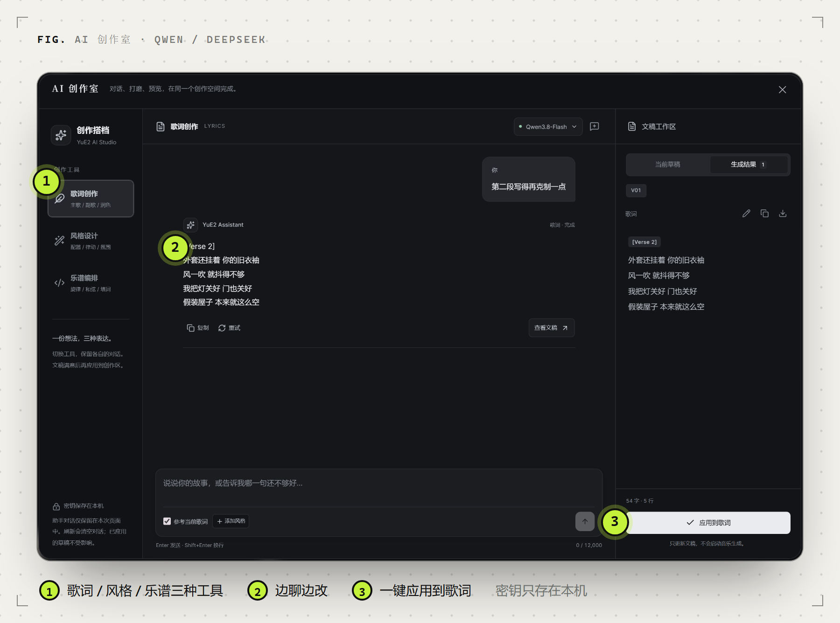Screen dimensions: 840x623
Task: Open the 乐谱编排 score arranging tool
Action: [91, 283]
